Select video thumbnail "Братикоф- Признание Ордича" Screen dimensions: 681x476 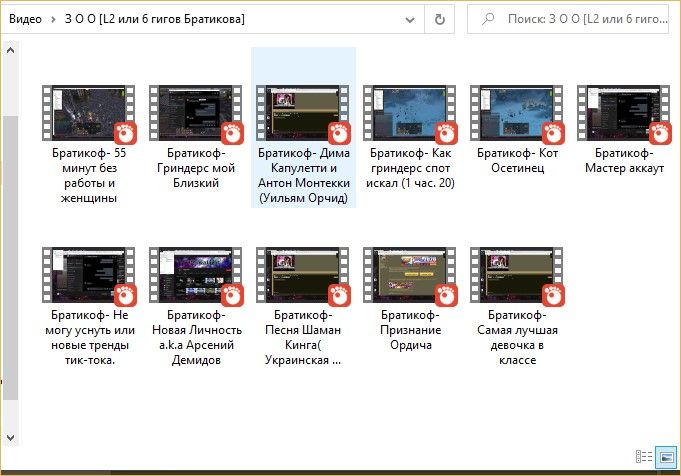[410, 275]
